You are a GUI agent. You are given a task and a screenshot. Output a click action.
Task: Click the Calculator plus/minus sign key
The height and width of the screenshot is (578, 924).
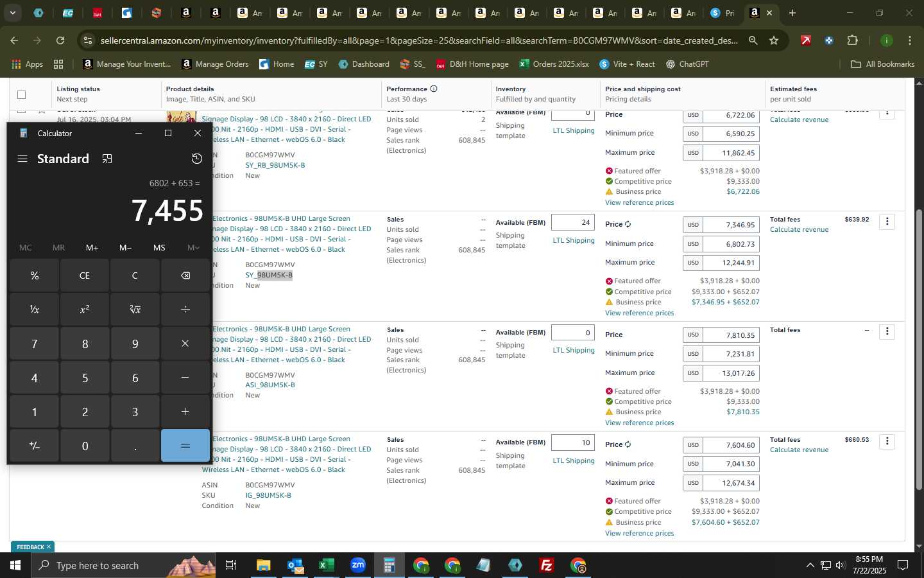35,446
